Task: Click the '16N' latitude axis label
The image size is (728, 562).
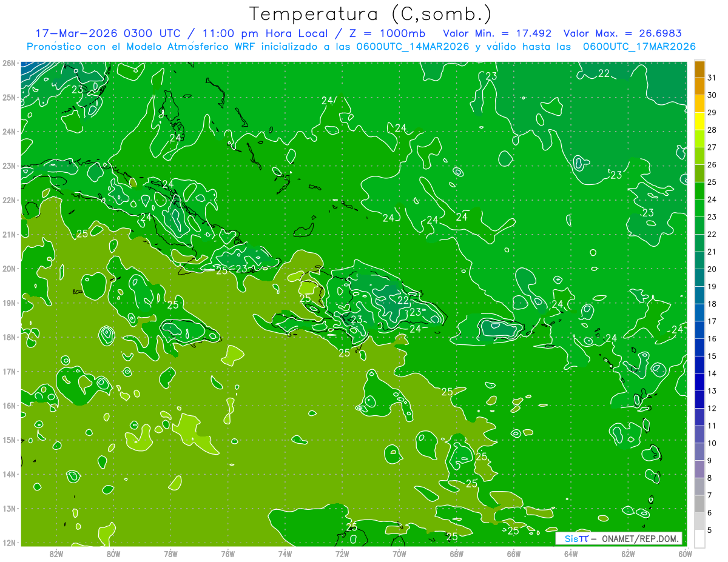Action: pos(8,406)
